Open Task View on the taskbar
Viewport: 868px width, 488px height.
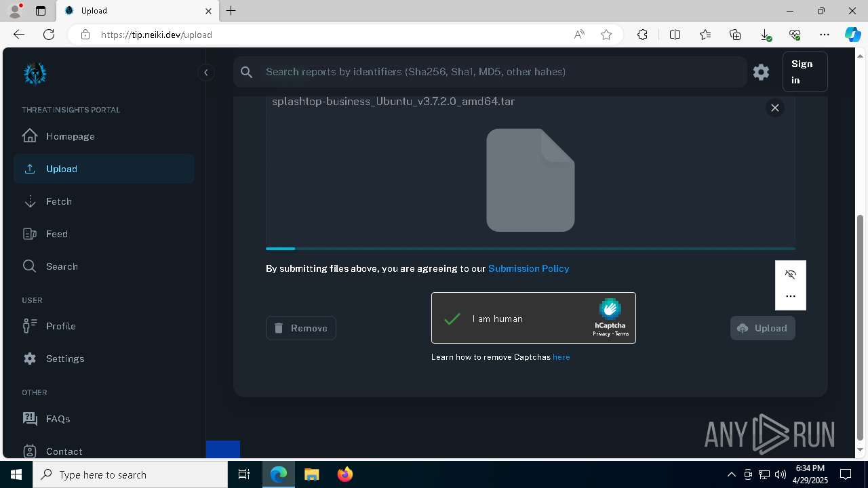(x=244, y=474)
